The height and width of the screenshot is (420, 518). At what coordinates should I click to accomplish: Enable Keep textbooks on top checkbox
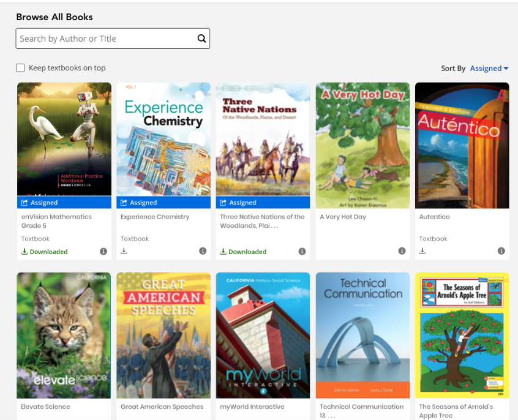tap(20, 68)
